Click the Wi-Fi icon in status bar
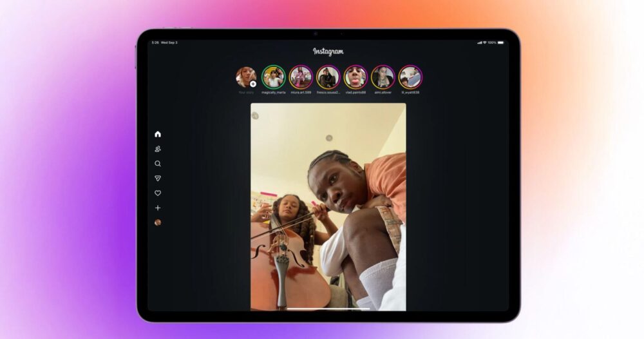The width and height of the screenshot is (644, 339). coord(485,43)
